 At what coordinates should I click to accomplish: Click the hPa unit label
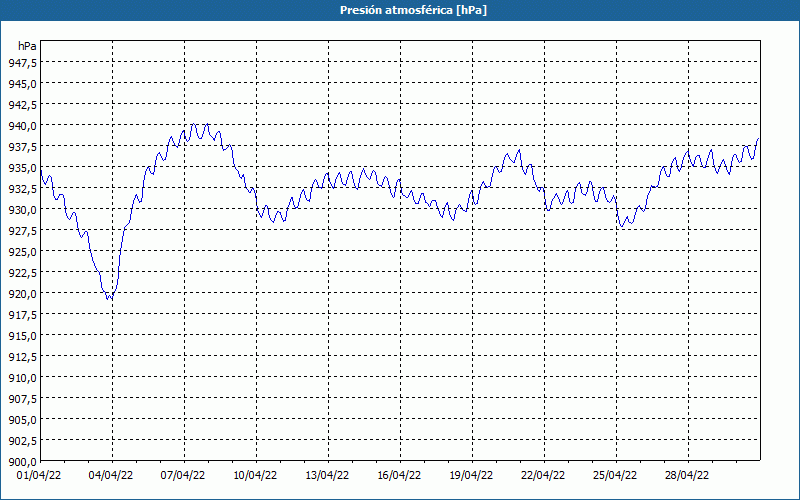[27, 46]
